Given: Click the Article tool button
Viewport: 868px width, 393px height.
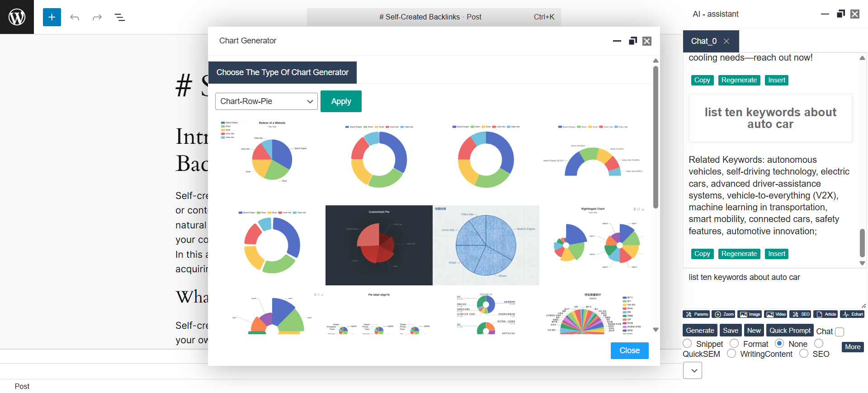Looking at the screenshot, I should (x=826, y=314).
